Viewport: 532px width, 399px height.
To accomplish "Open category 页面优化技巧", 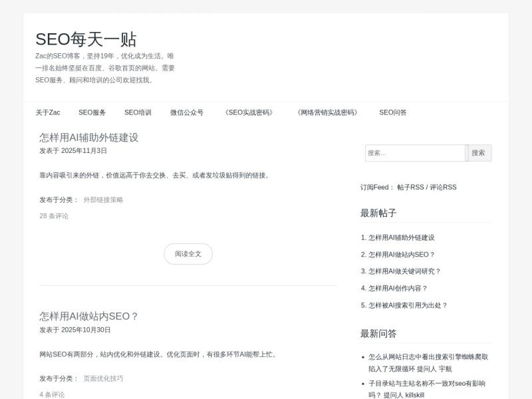I will (x=103, y=378).
